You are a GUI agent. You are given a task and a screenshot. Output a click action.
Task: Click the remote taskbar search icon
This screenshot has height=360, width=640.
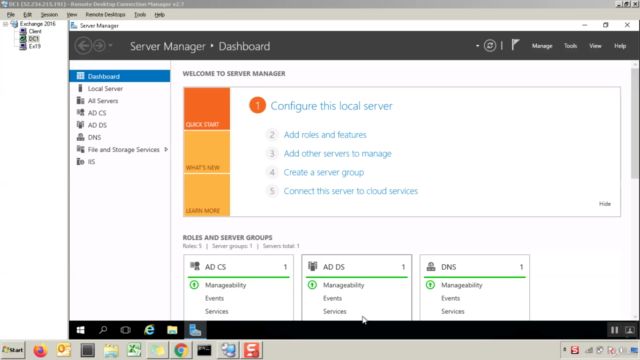pyautogui.click(x=103, y=330)
